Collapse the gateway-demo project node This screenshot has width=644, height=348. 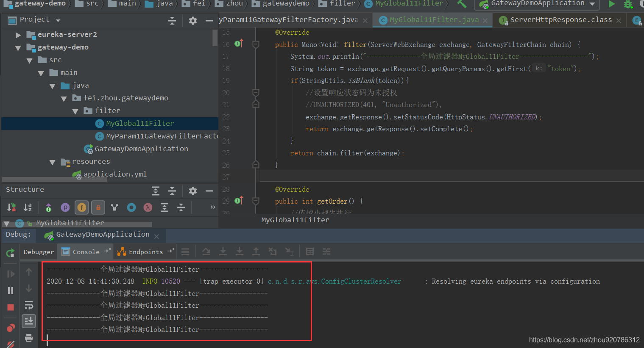click(x=18, y=48)
